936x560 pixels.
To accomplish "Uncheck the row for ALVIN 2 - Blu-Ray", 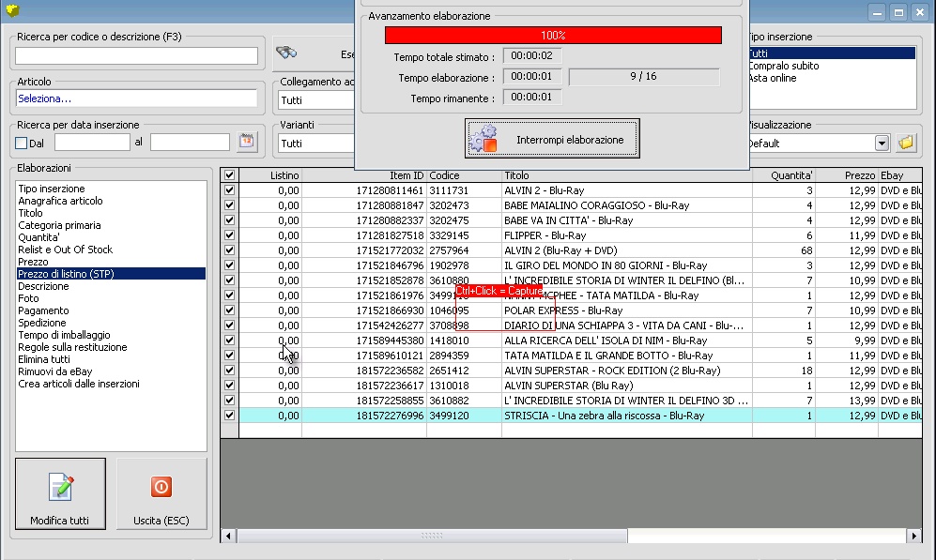I will tap(229, 190).
